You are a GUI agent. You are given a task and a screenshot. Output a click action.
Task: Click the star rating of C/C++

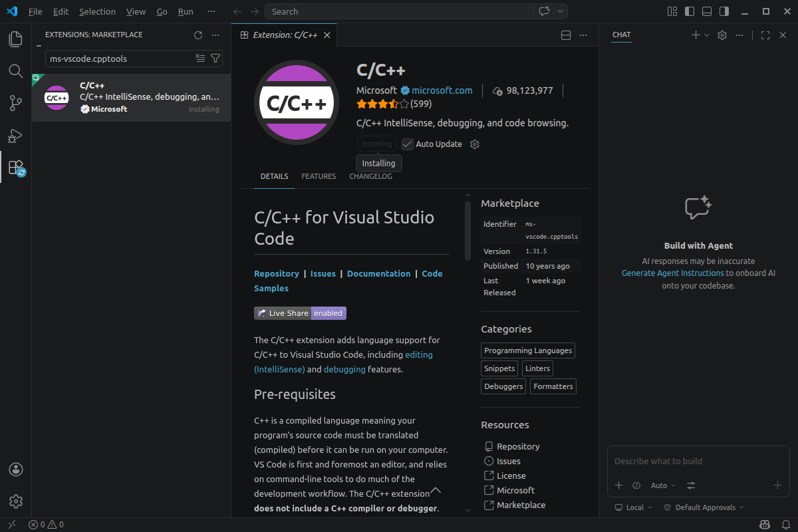point(382,104)
